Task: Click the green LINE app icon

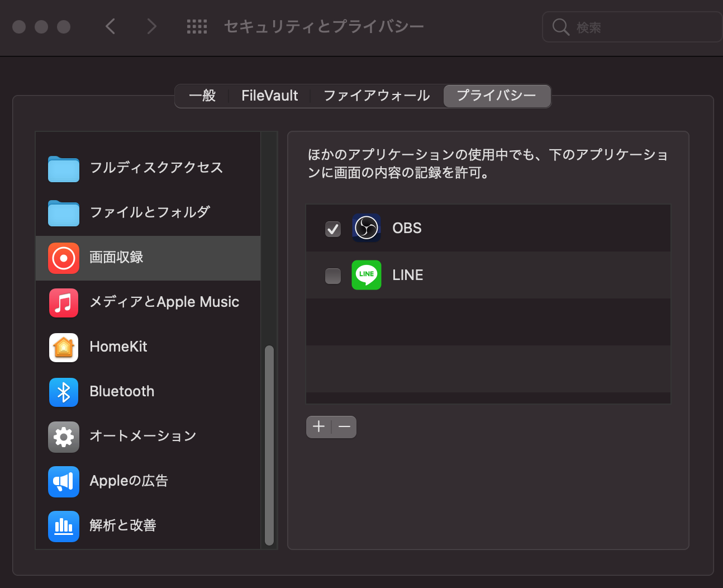Action: click(x=367, y=274)
